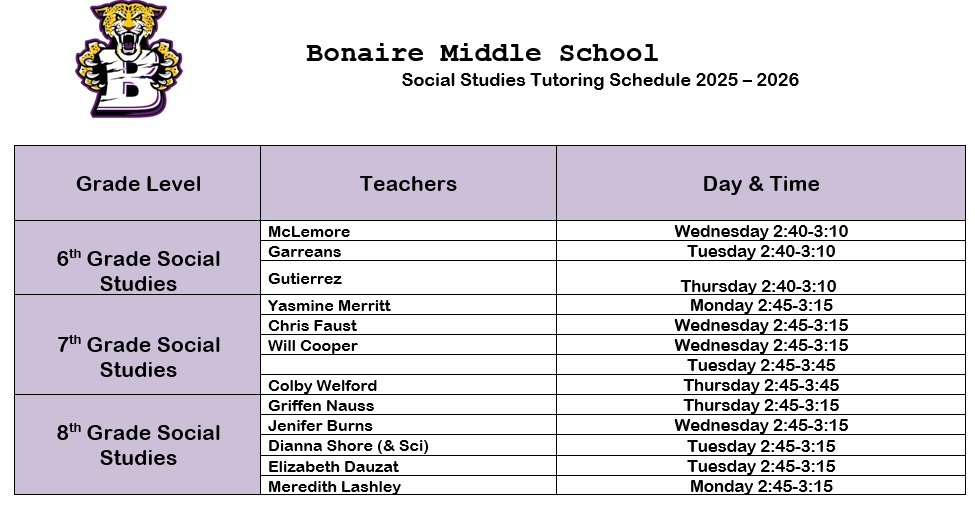Click the Meredith Lashley teacher cell
Image resolution: width=975 pixels, height=505 pixels.
pos(334,487)
